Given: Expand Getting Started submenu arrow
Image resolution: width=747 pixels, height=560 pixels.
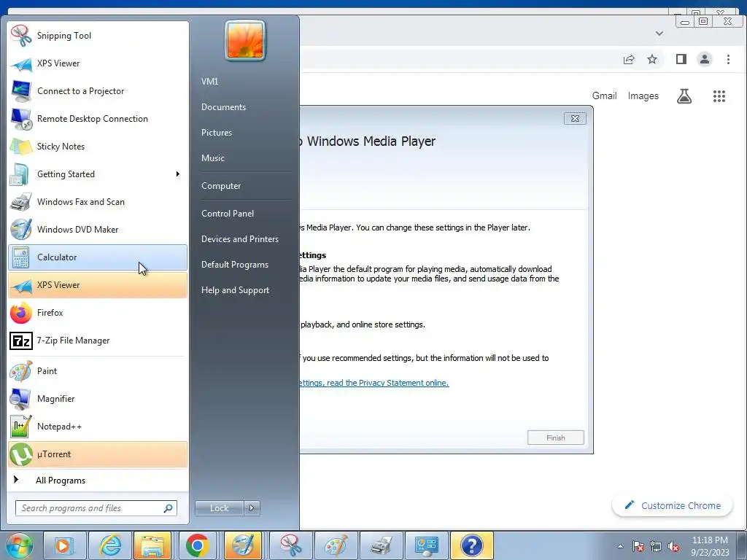Looking at the screenshot, I should [178, 174].
